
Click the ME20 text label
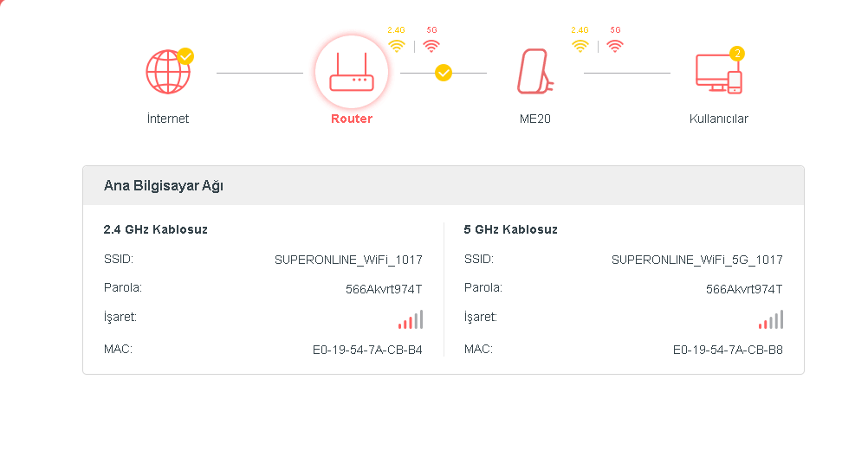pyautogui.click(x=535, y=119)
